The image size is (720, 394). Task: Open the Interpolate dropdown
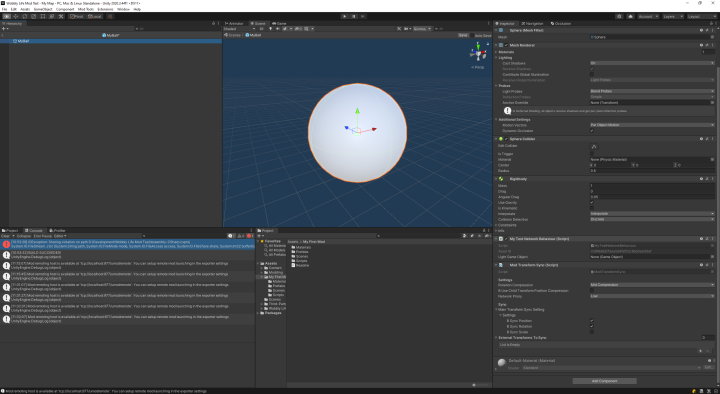652,214
